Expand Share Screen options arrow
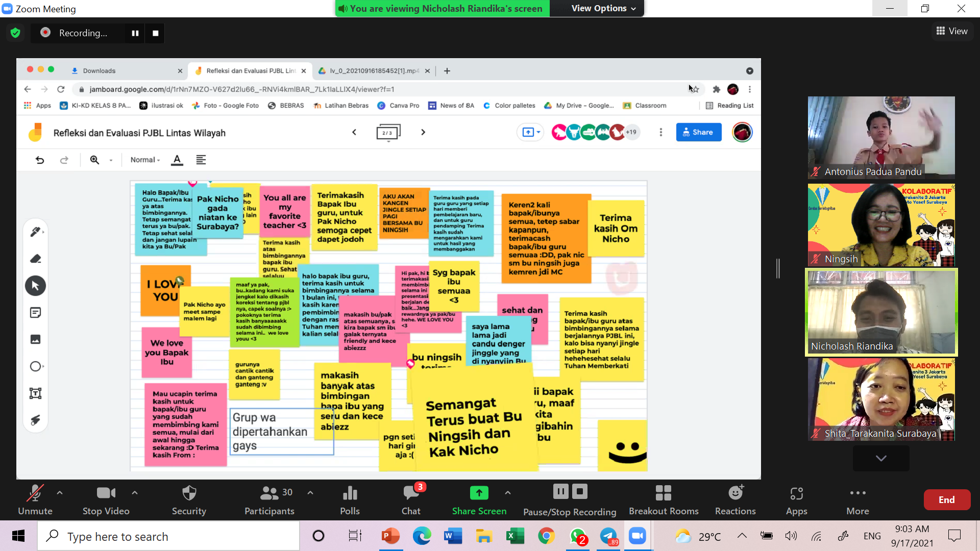Screen dimensions: 980x551 coord(507,493)
